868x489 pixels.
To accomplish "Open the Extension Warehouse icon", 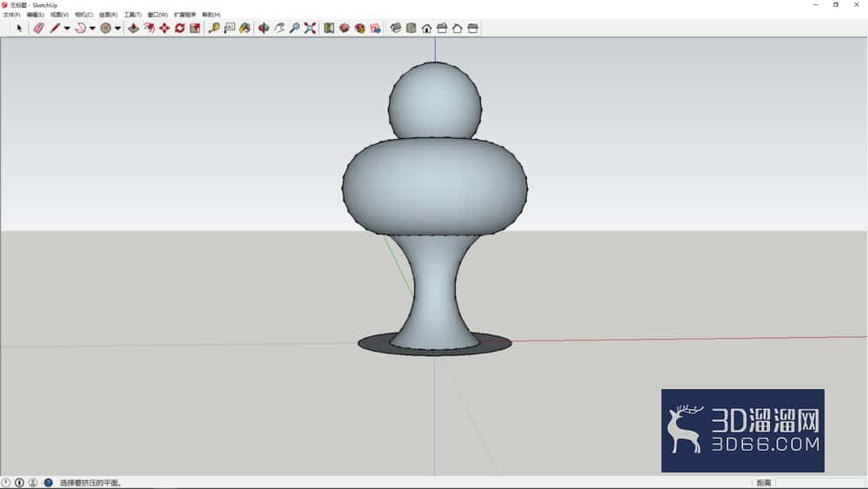I will (x=345, y=29).
